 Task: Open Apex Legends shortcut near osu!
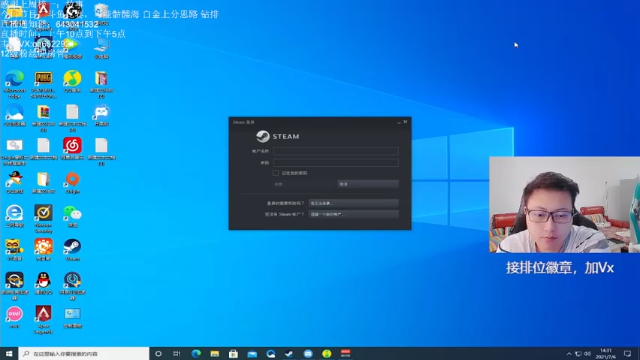44,320
